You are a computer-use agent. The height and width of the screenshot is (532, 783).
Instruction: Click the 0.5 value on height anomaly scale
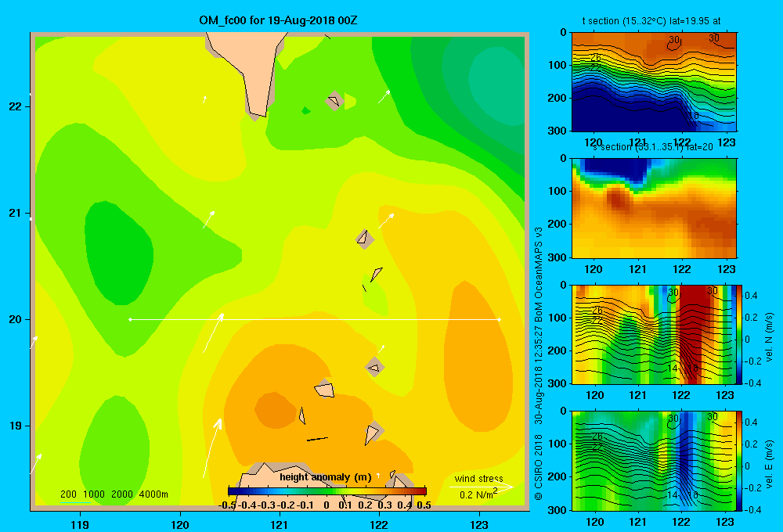[x=424, y=505]
